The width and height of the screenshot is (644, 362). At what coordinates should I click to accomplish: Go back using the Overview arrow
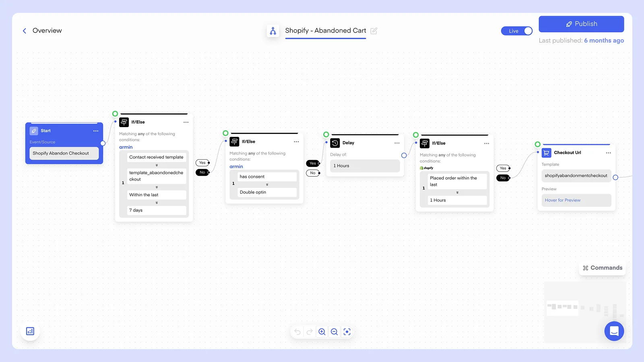point(25,31)
